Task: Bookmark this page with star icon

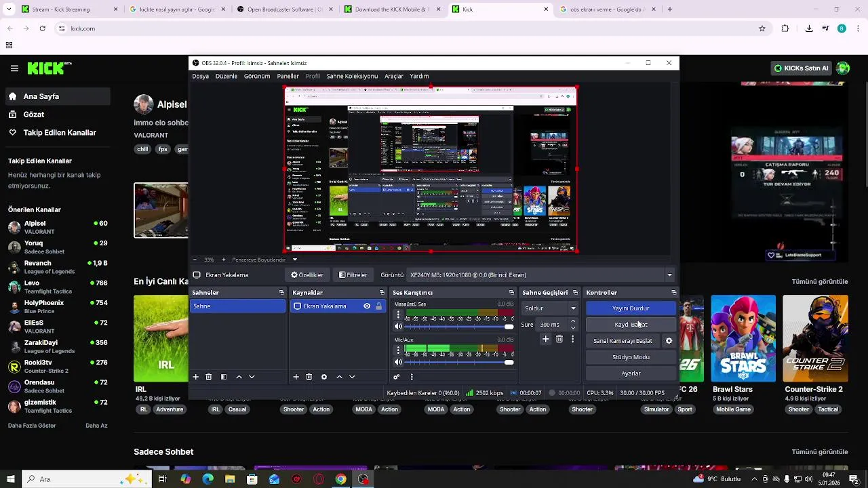Action: 762,28
